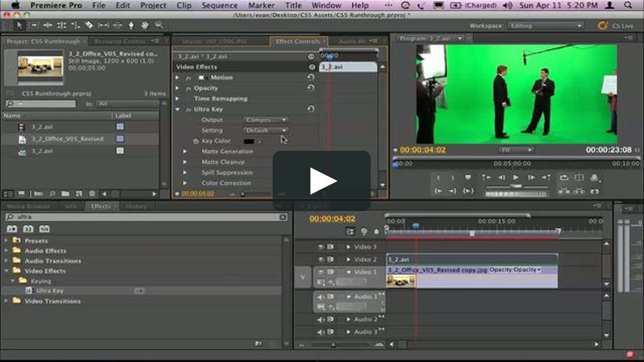Click the timeline unnumbered marker icon
This screenshot has width=644, height=362.
coord(376,232)
